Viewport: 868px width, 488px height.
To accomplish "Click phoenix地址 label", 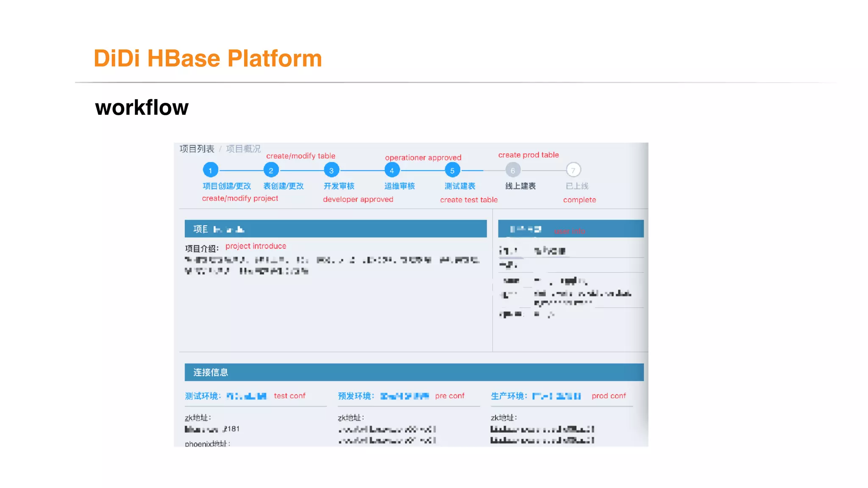I will 208,444.
